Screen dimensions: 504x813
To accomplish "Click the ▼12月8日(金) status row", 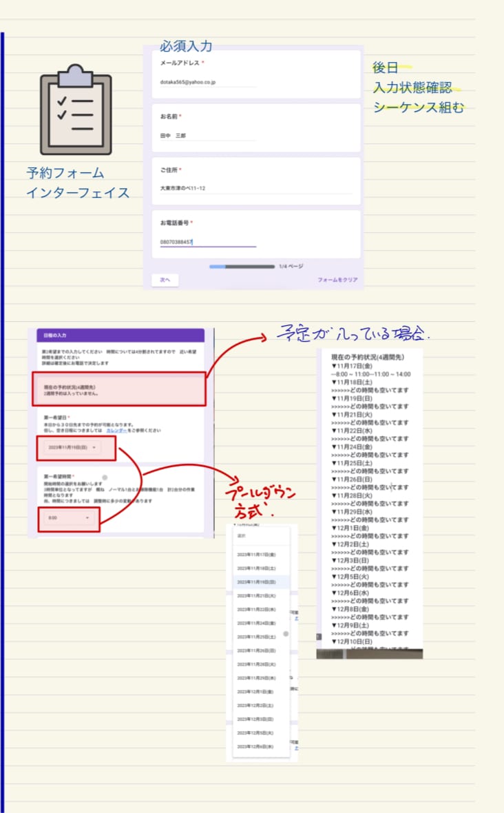I will pos(350,609).
